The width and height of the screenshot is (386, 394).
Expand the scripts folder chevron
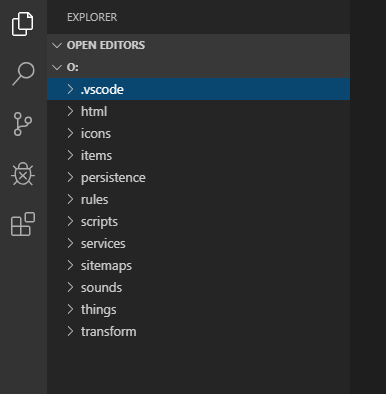70,221
